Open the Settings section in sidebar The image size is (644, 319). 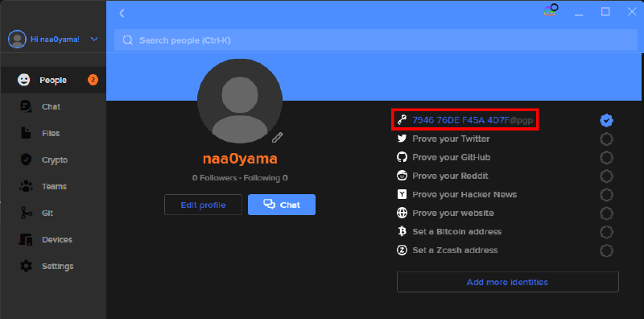tap(53, 266)
